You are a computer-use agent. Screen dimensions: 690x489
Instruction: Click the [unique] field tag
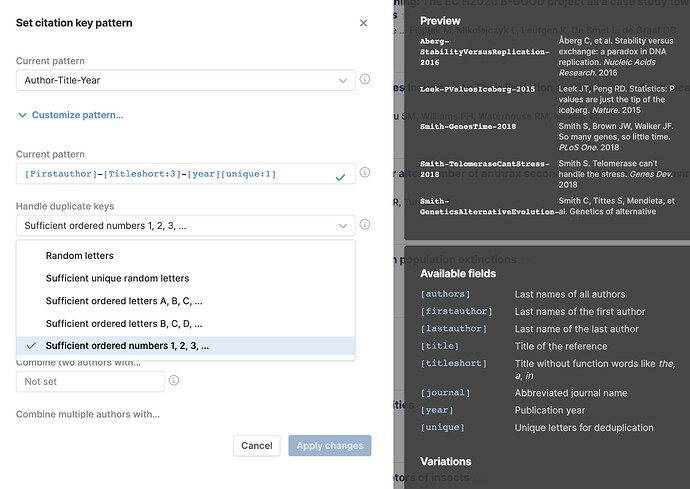442,427
